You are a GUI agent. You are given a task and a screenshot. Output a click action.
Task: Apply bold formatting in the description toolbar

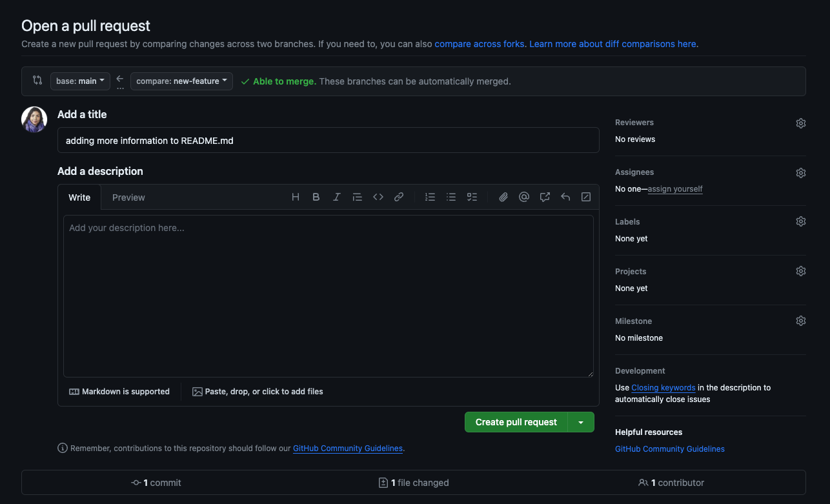(x=316, y=197)
